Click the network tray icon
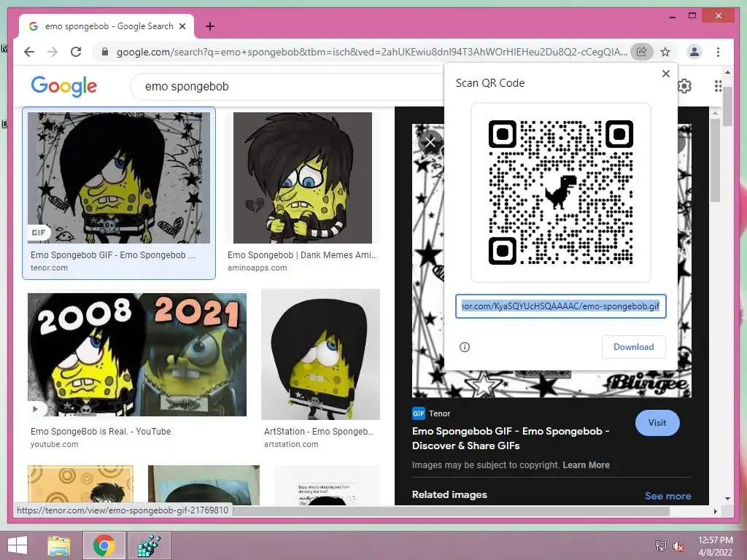Image resolution: width=747 pixels, height=560 pixels. [x=660, y=545]
